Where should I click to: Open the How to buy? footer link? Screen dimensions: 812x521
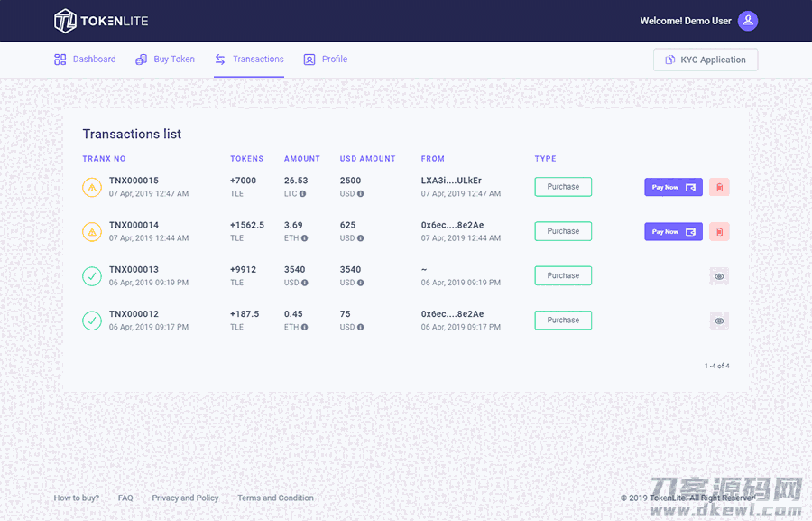click(x=76, y=498)
